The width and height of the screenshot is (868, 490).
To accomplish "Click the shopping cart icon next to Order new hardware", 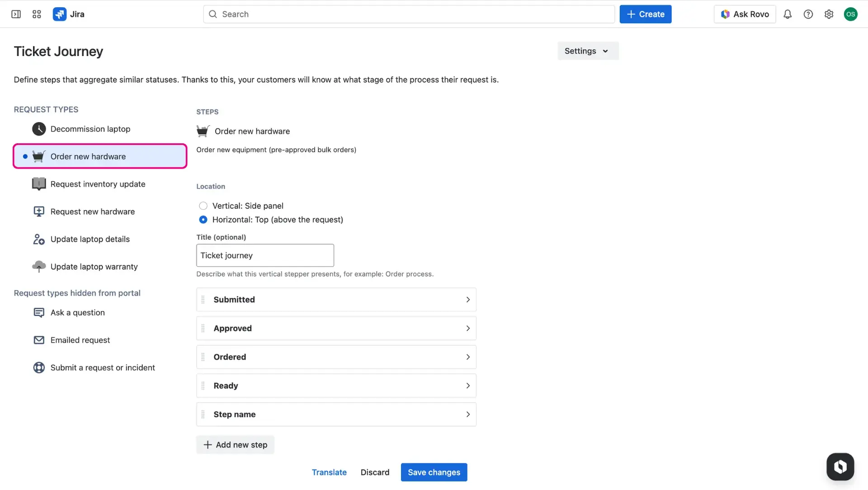I will 39,156.
